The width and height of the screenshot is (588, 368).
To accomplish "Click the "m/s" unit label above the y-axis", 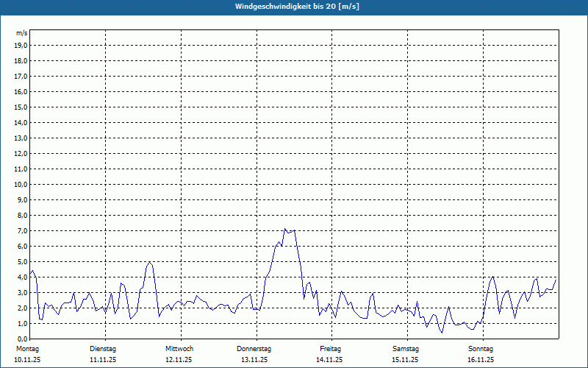I will pos(22,33).
